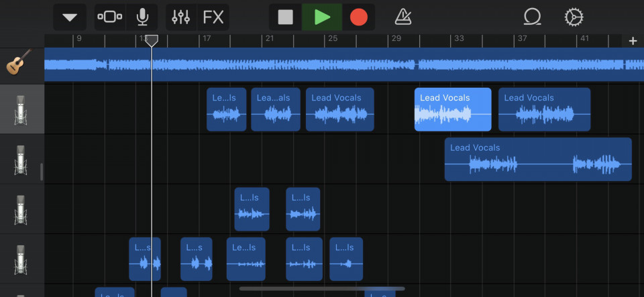Open the track mixer controls

tap(180, 17)
